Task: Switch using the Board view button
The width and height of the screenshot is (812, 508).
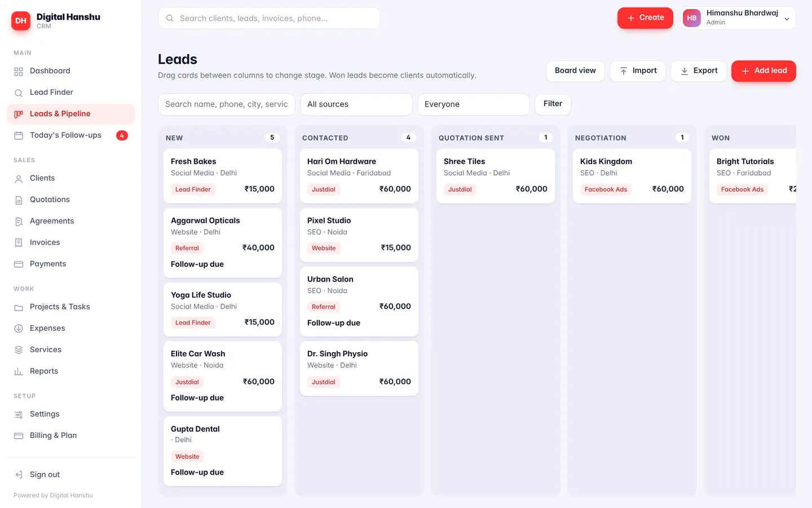Action: tap(575, 71)
